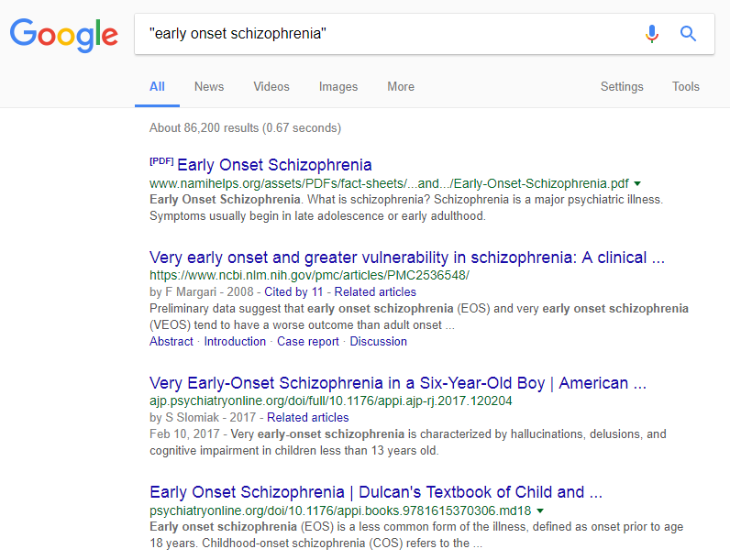Click inside the search query field

click(385, 34)
